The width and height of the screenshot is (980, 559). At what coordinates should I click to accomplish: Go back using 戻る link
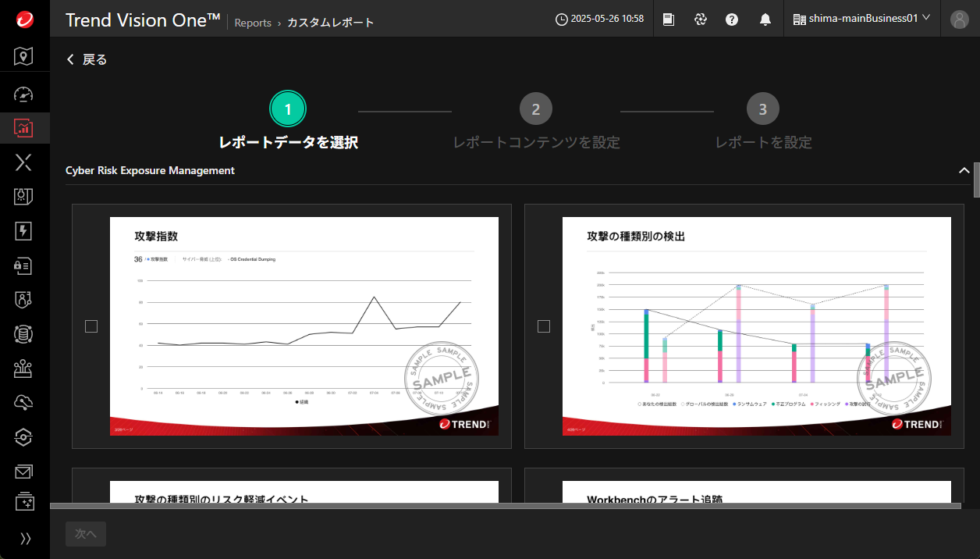pyautogui.click(x=87, y=59)
